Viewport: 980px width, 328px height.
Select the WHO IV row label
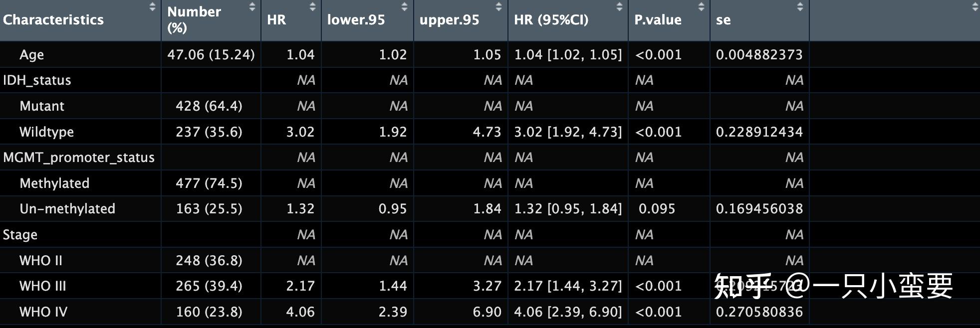tap(43, 312)
